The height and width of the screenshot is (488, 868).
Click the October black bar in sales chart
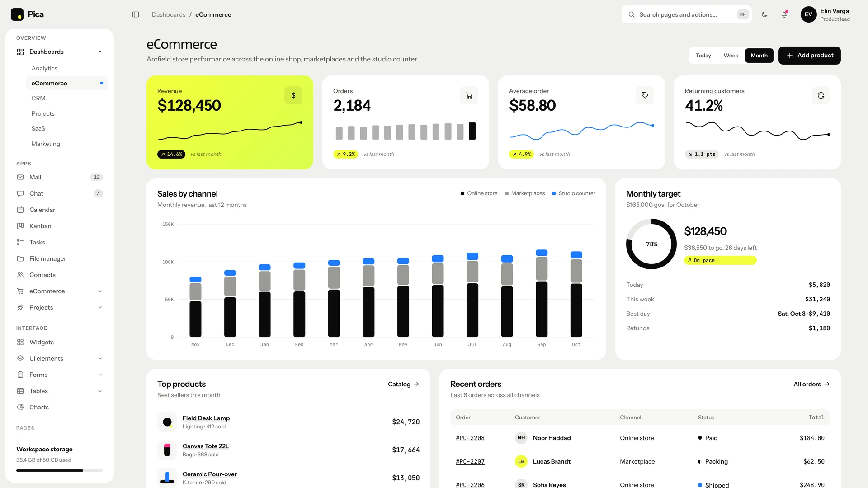[x=576, y=310]
